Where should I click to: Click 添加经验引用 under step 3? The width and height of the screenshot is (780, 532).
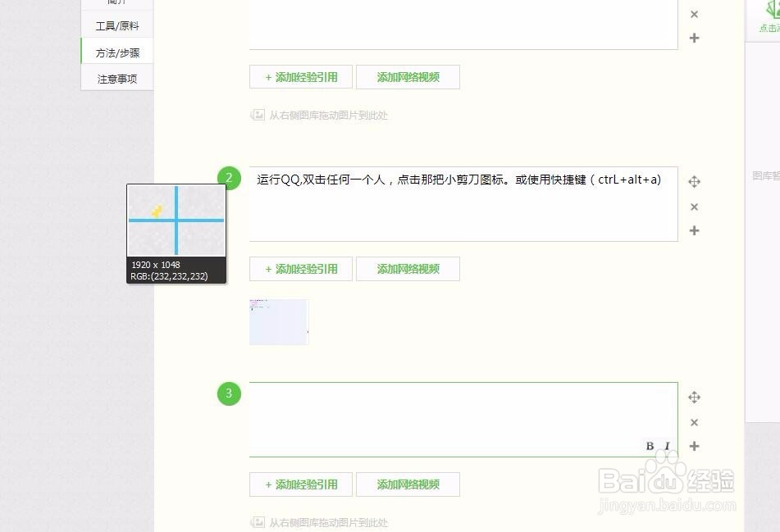click(x=300, y=484)
